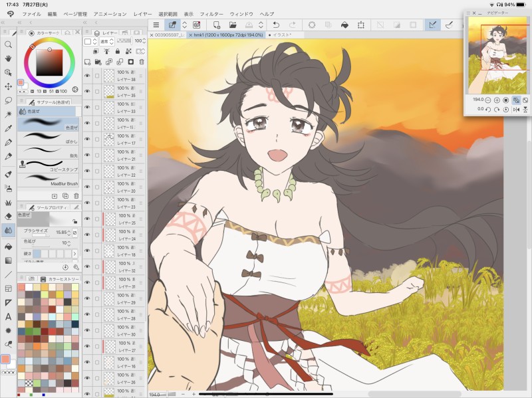This screenshot has width=532, height=398.
Task: Expand command bar save options arrows
Action: click(x=261, y=25)
